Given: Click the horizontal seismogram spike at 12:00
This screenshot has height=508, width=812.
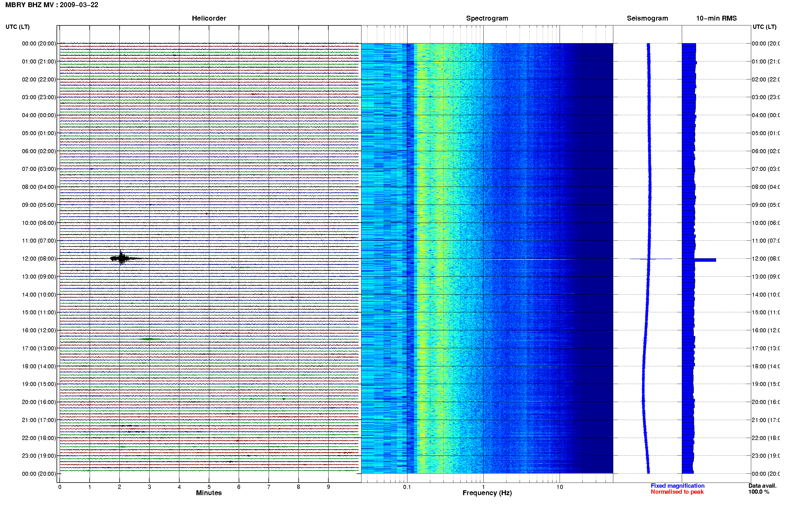Looking at the screenshot, I should click(650, 259).
